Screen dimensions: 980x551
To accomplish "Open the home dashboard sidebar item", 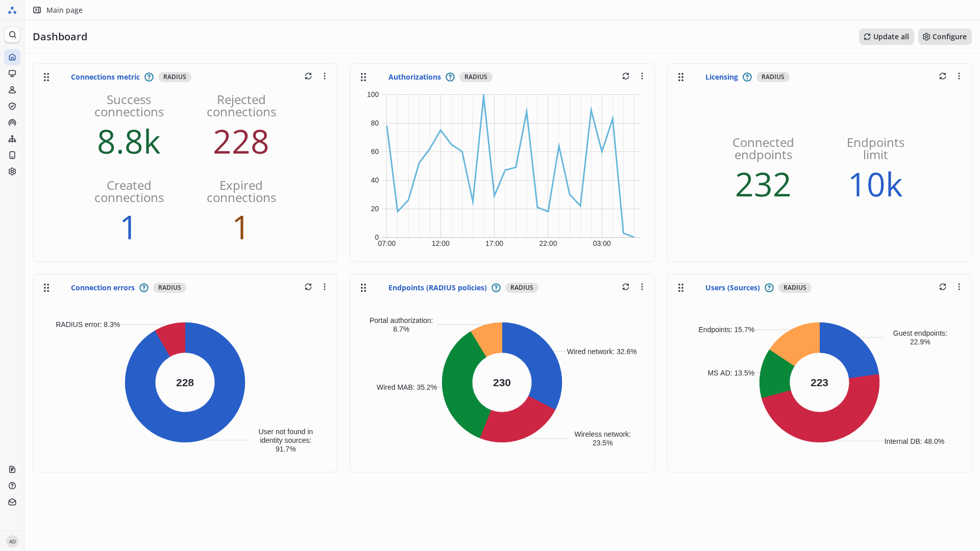I will click(12, 57).
